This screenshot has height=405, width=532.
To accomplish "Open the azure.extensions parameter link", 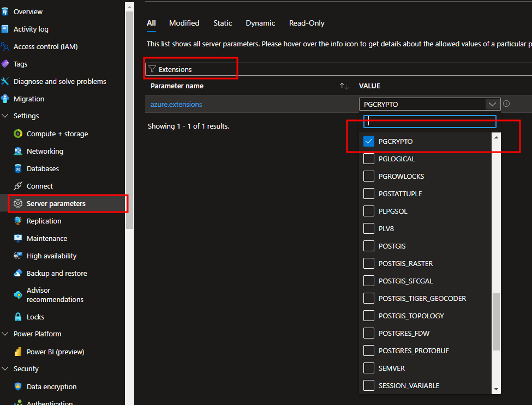I will pyautogui.click(x=176, y=105).
